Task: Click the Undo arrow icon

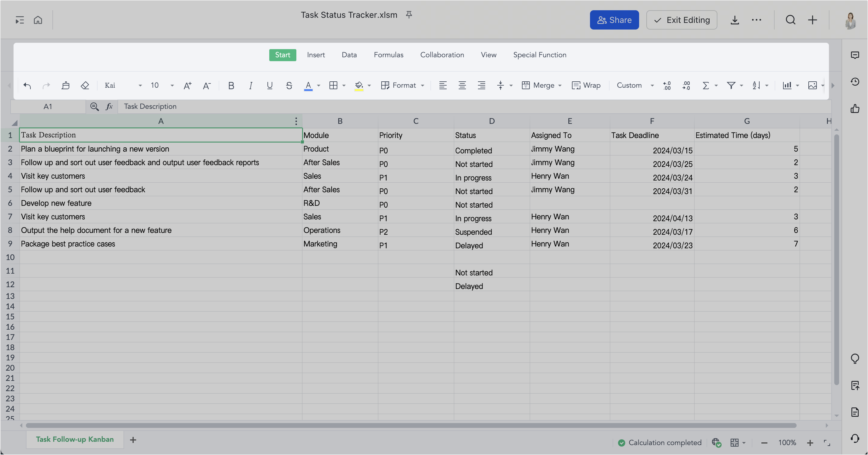Action: [27, 86]
